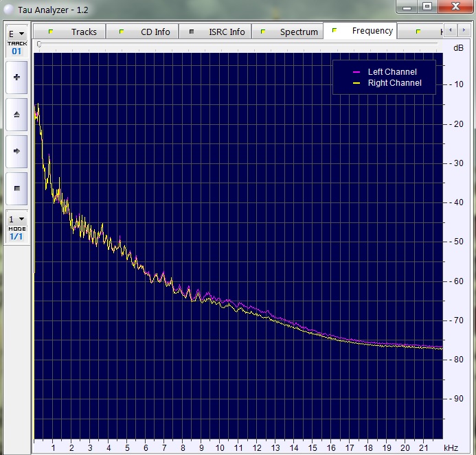
Task: Click the right arrow play button
Action: 16,151
